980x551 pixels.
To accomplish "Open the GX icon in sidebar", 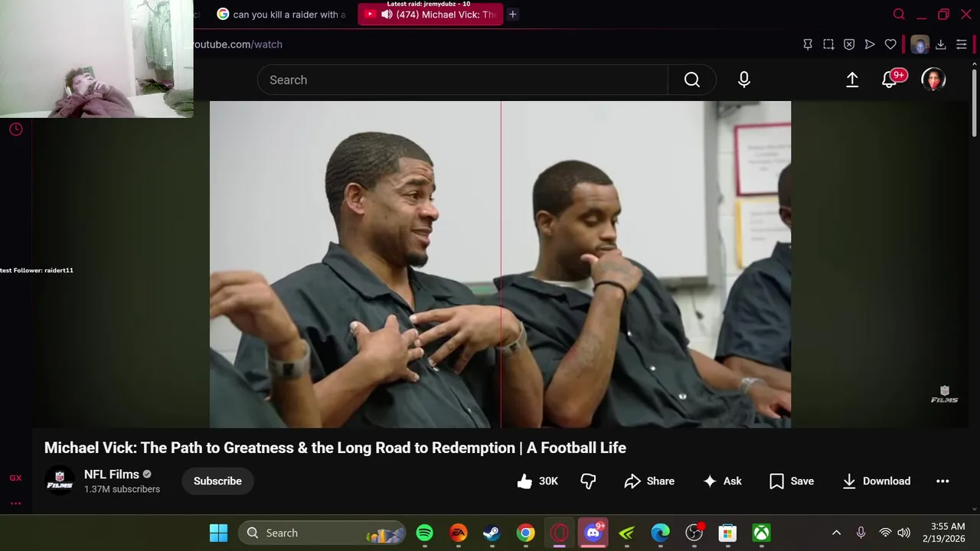I will click(x=15, y=478).
